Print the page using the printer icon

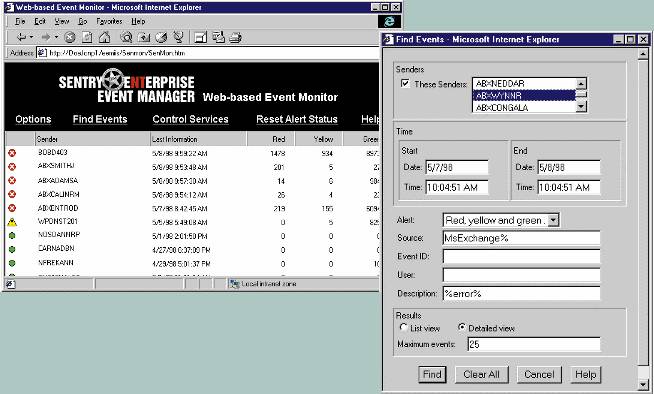236,38
